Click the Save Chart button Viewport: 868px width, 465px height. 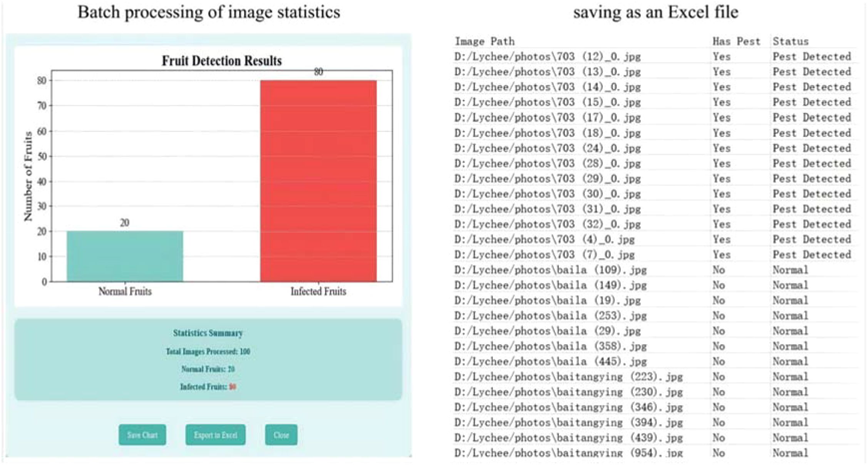tap(142, 435)
